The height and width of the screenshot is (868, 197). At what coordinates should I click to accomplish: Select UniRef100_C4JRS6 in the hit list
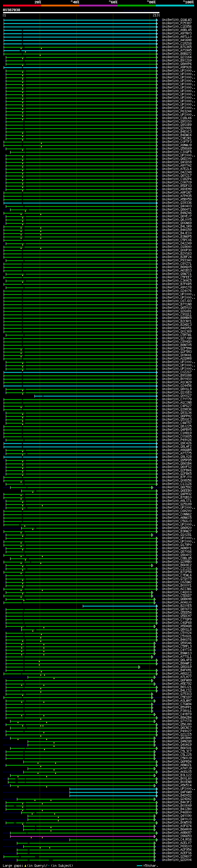[x=176, y=839]
